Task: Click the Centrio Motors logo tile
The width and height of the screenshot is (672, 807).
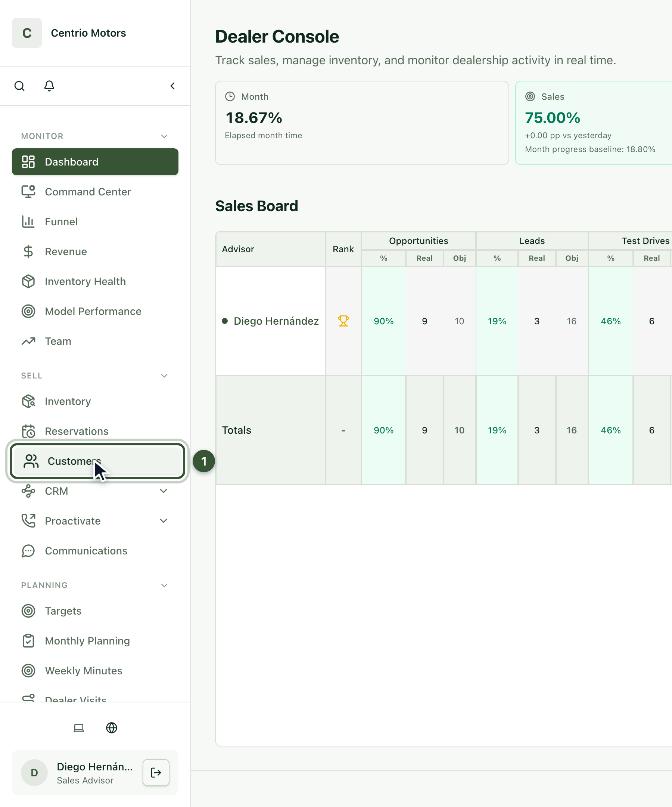Action: pyautogui.click(x=27, y=33)
